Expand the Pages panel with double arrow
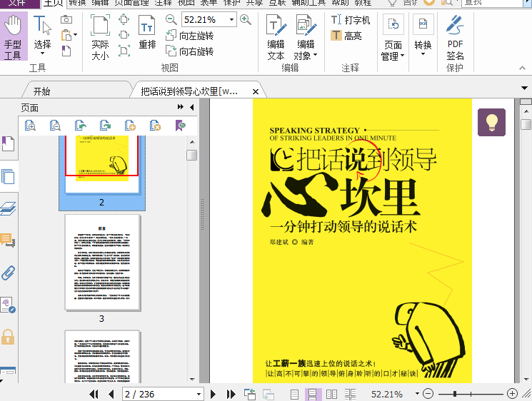The height and width of the screenshot is (401, 532). [x=180, y=107]
